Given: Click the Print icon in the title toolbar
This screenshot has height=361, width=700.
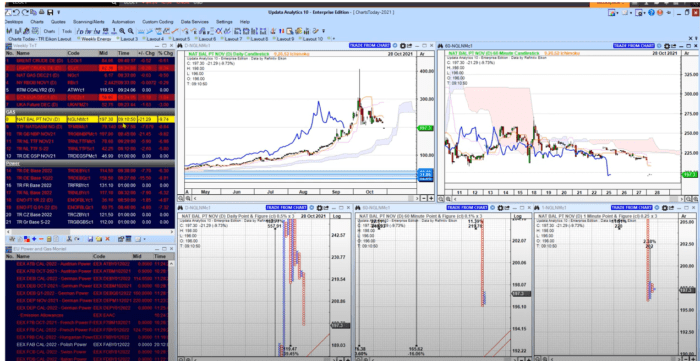Looking at the screenshot, I should coord(42,12).
